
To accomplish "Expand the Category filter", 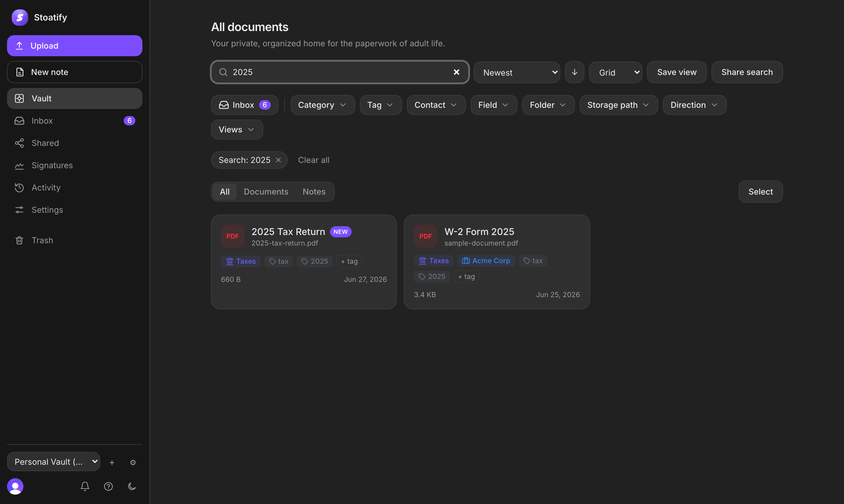I will 323,105.
